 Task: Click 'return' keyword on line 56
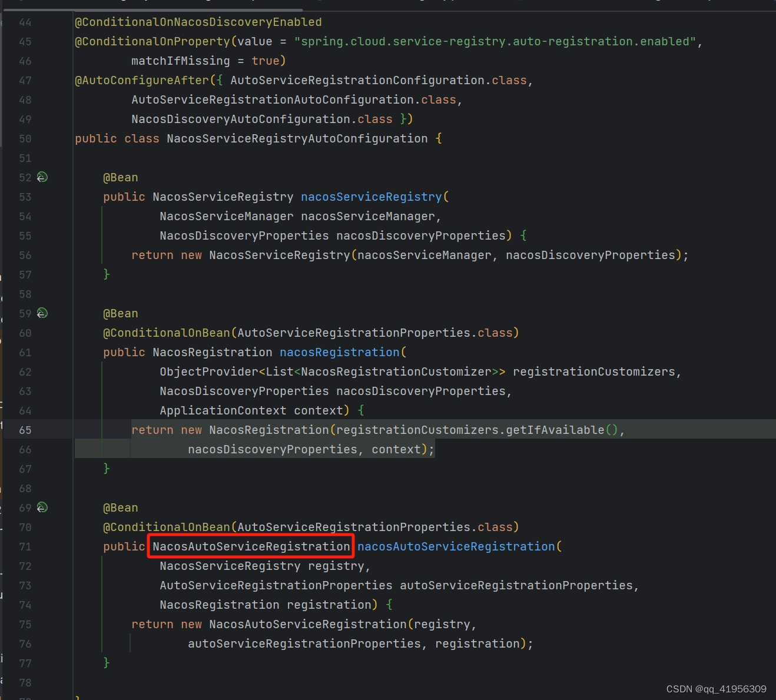(x=152, y=255)
